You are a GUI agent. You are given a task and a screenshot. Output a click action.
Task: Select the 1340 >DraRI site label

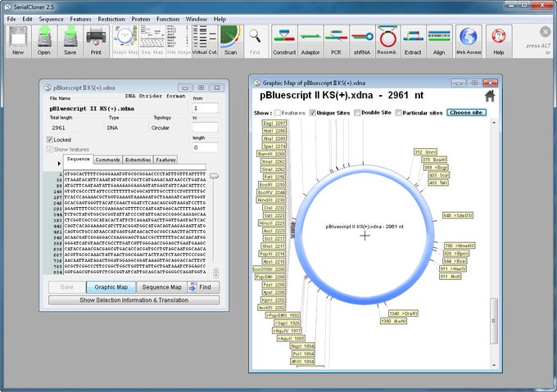tap(403, 313)
